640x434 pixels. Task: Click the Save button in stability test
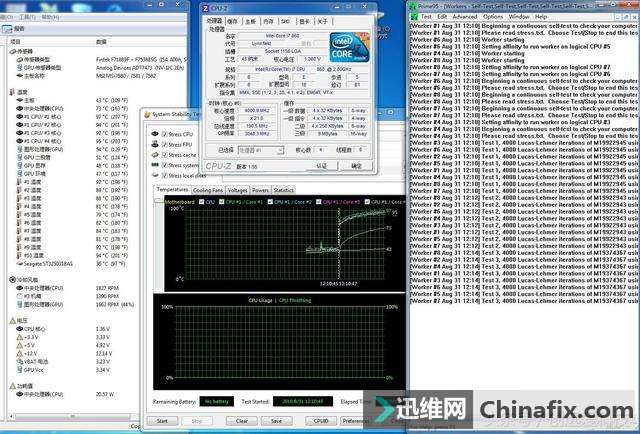276,421
